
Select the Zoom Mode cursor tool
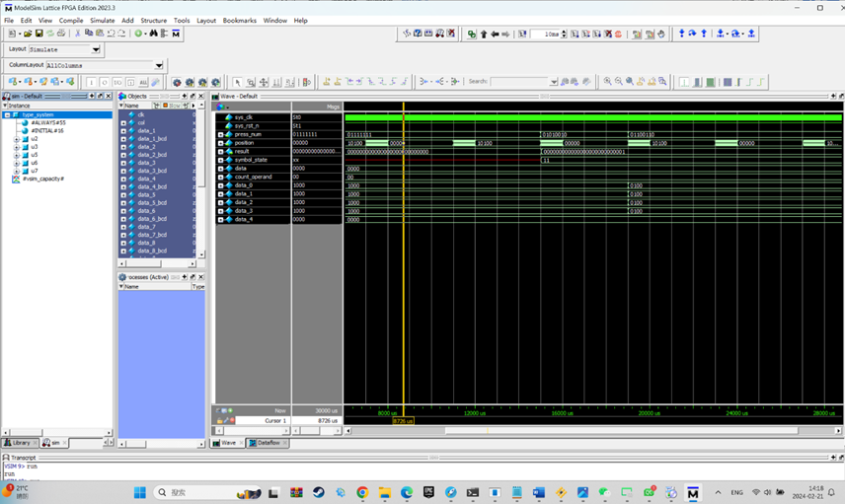pyautogui.click(x=251, y=82)
